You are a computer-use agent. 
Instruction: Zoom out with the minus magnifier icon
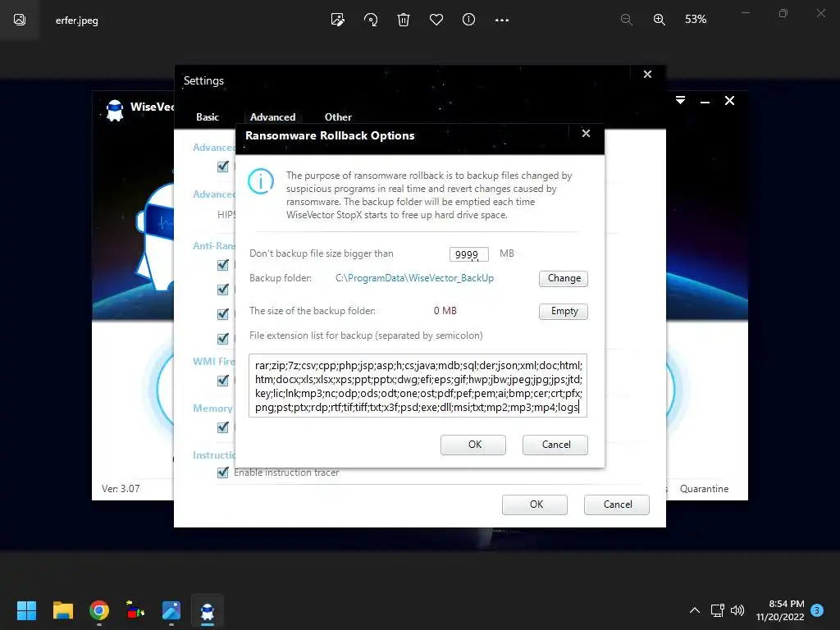[x=626, y=20]
